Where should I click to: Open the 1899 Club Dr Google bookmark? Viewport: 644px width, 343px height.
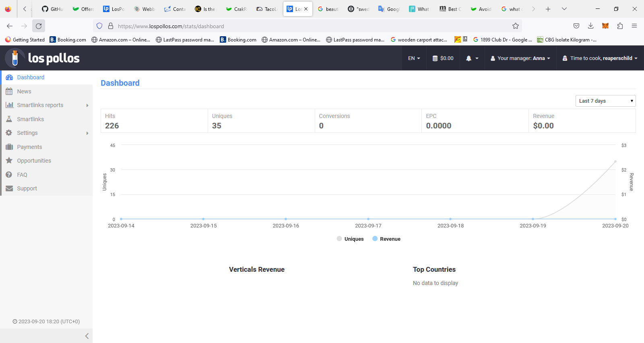tap(503, 39)
